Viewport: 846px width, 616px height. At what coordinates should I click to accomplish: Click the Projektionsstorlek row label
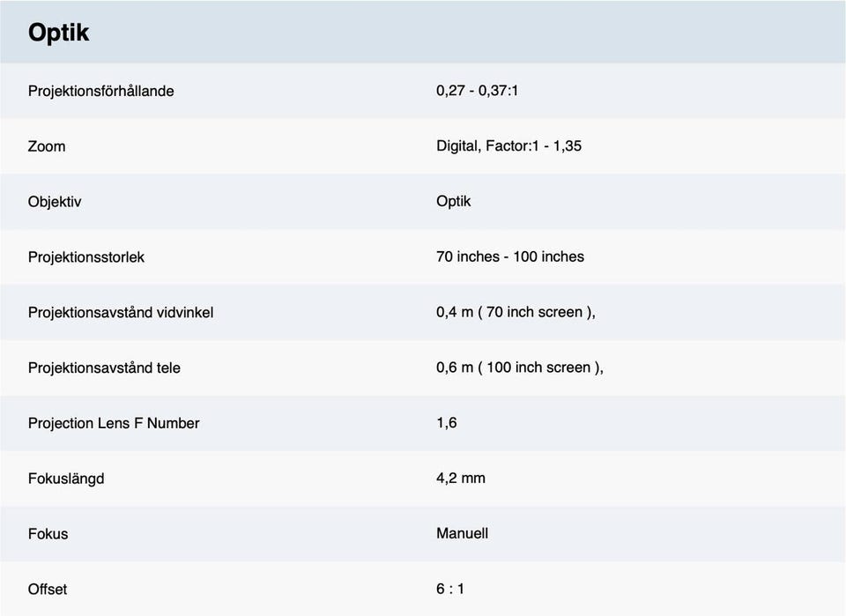click(86, 257)
